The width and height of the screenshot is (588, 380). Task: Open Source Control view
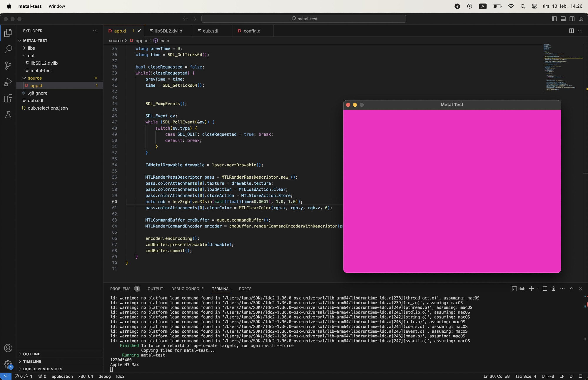[8, 66]
